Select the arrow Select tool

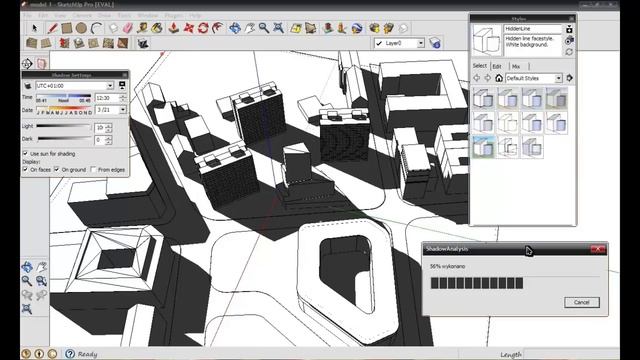pos(34,28)
